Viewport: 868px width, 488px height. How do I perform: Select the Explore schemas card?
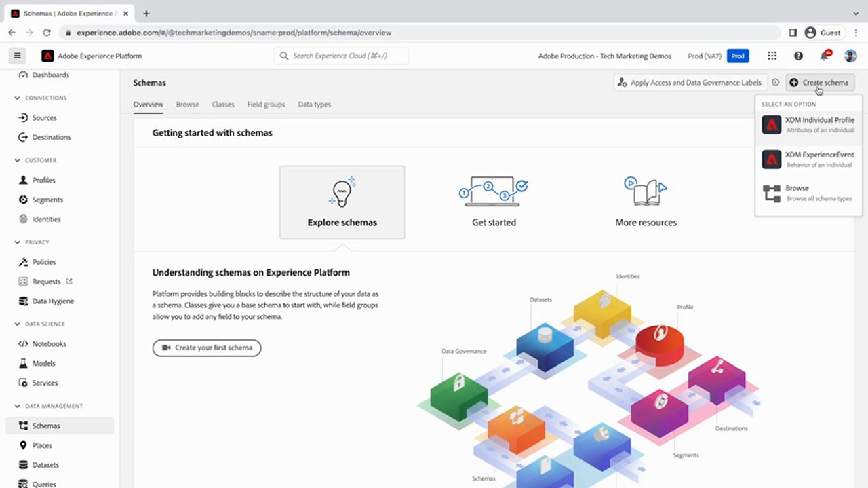coord(342,202)
